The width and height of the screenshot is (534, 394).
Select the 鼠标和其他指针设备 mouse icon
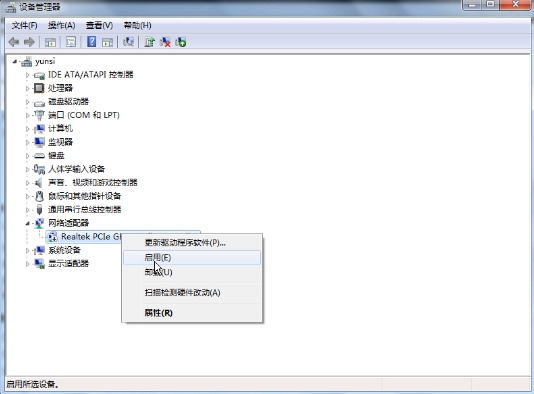pos(39,196)
